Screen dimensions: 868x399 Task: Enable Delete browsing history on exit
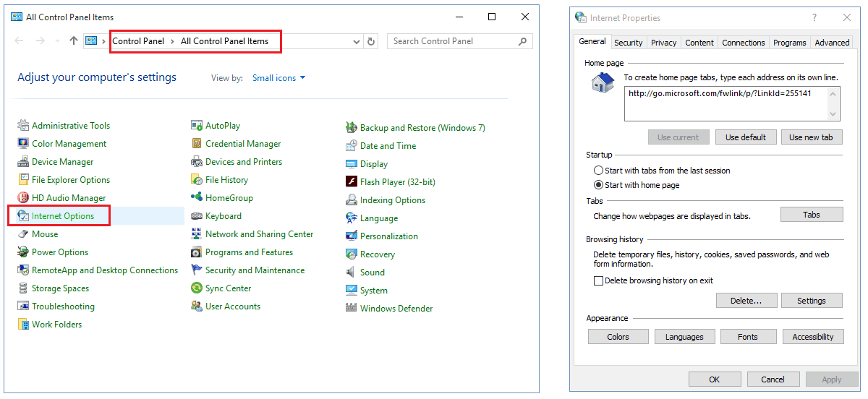(598, 280)
